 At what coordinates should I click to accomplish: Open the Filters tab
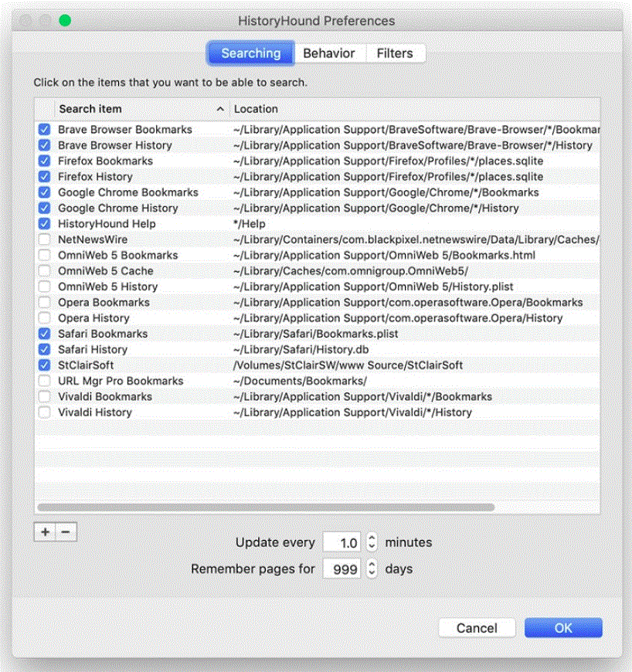pyautogui.click(x=395, y=53)
